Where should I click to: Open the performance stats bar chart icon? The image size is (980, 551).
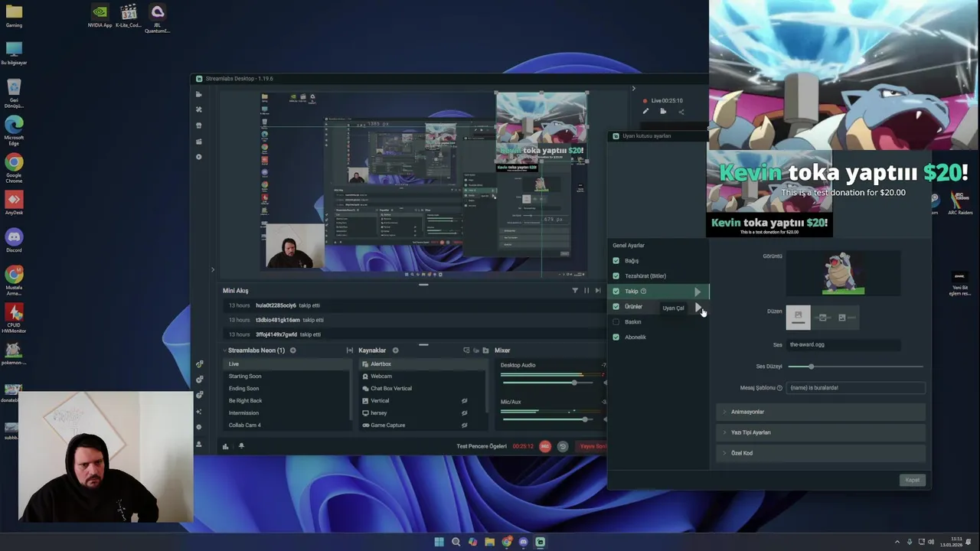click(225, 446)
